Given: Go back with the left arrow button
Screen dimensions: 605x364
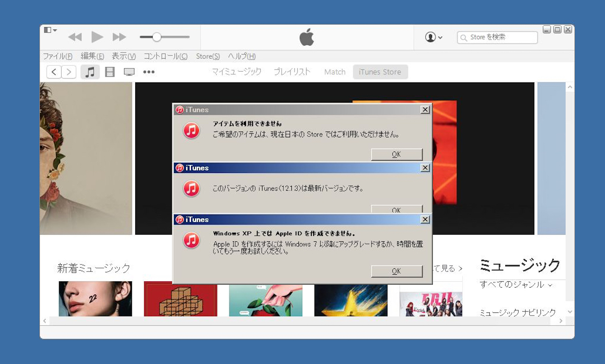Looking at the screenshot, I should point(54,72).
